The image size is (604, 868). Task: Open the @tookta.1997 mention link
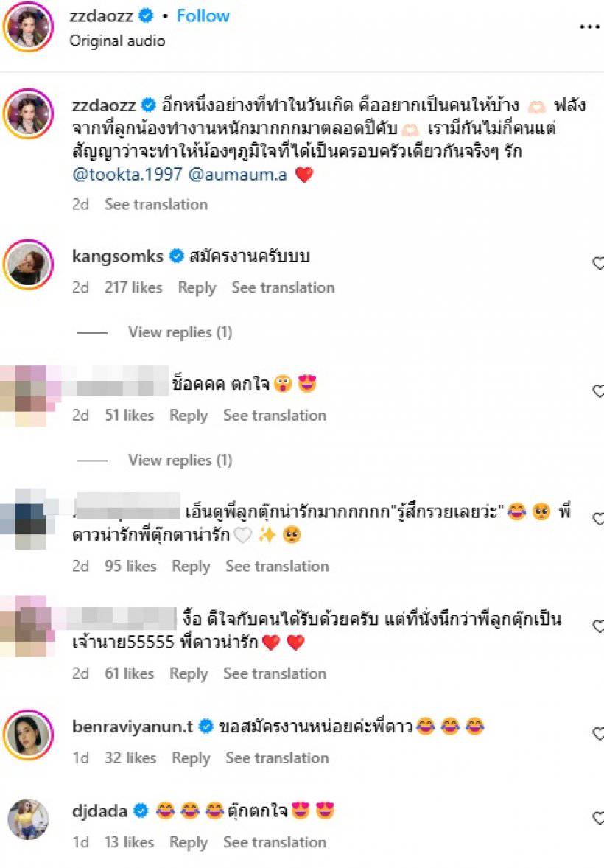click(x=127, y=175)
